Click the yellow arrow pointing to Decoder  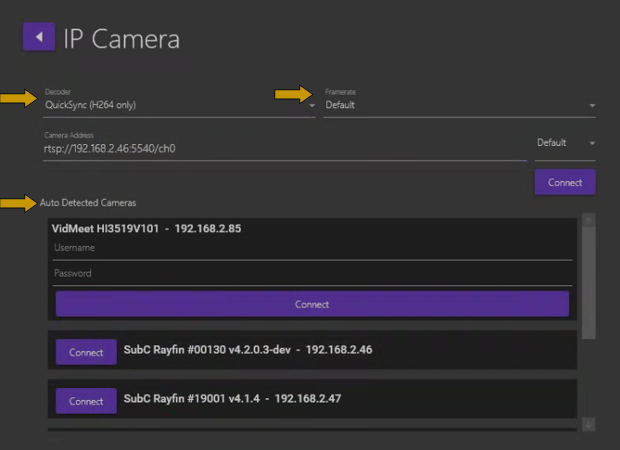click(17, 97)
